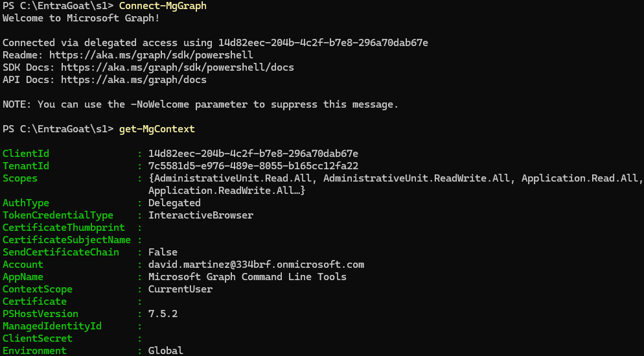Open the Readme aka.ms/graph/sdk/powershell link
The image size is (644, 356).
click(x=151, y=55)
